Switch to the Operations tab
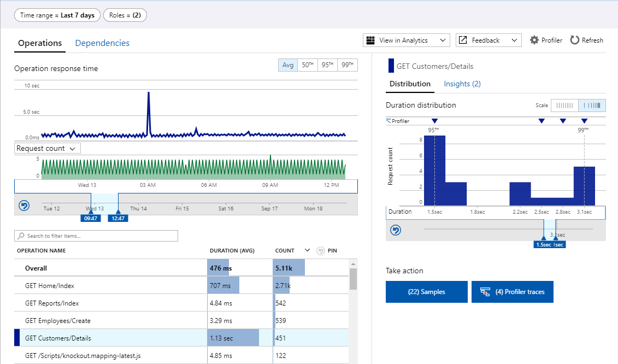 pos(40,43)
